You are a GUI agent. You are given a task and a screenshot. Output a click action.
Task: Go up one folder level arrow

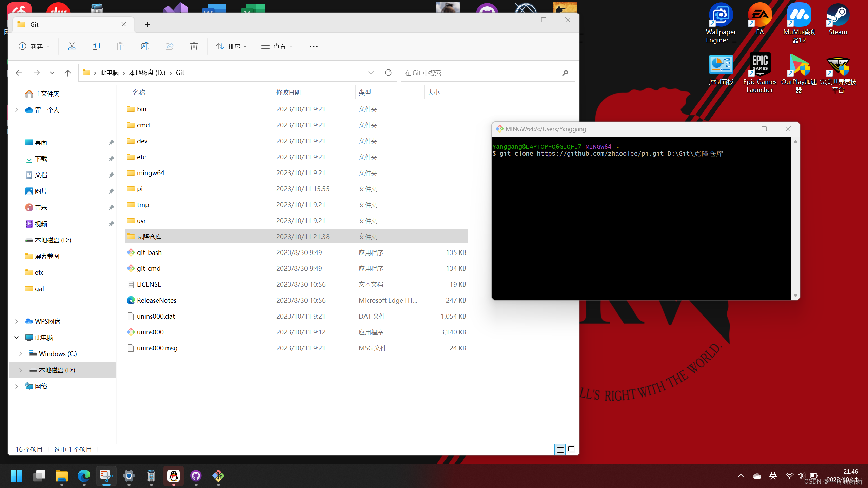[68, 73]
